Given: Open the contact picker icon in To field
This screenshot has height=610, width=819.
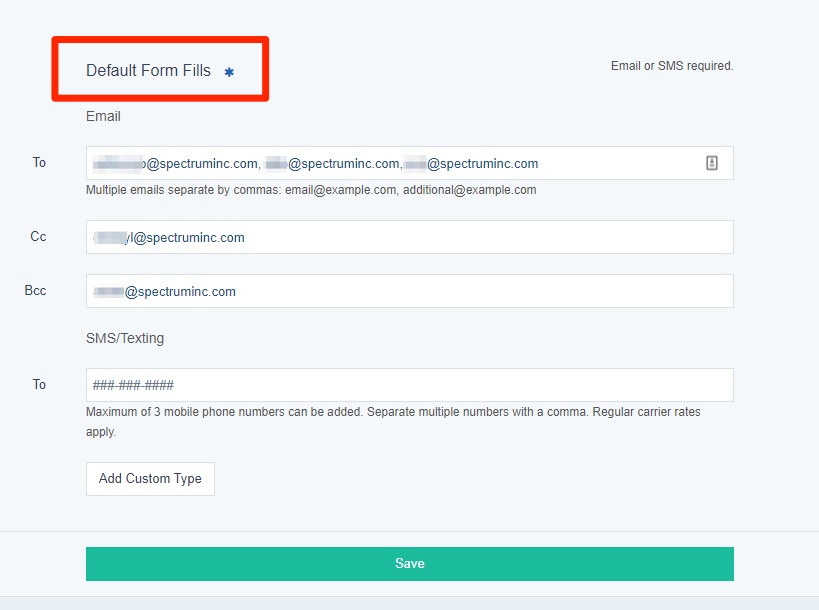Looking at the screenshot, I should [x=712, y=163].
